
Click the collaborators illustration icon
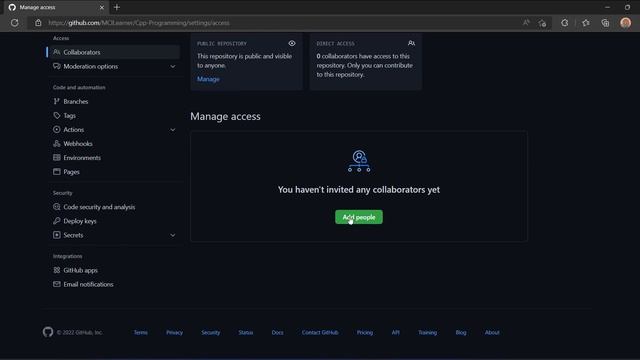359,161
